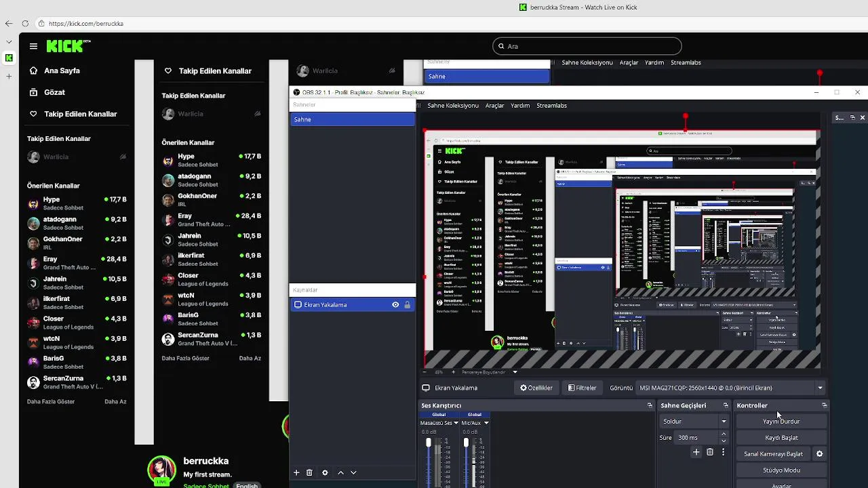
Task: Click Daha Fazla Göster in the far-left sidebar
Action: pyautogui.click(x=51, y=402)
